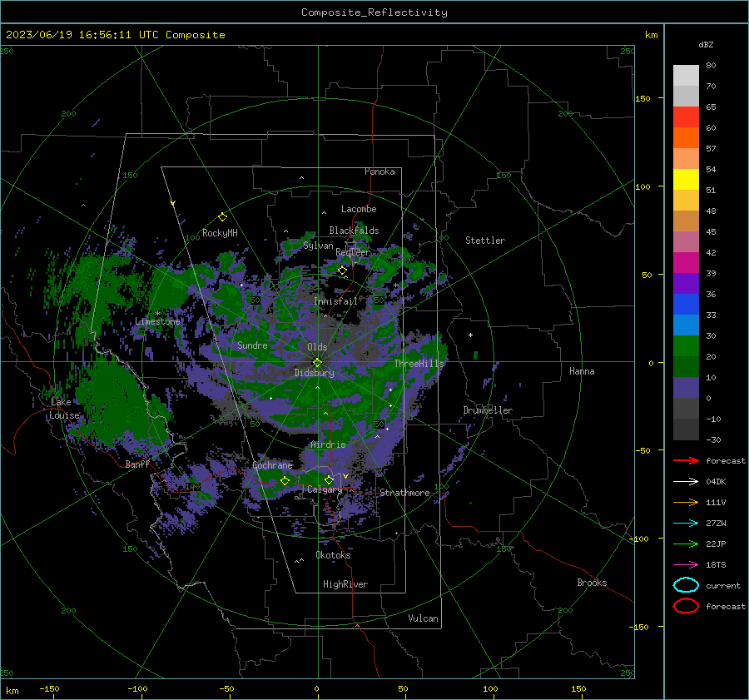Viewport: 749px width, 700px height.
Task: Click the Sylvan label on map
Action: pos(318,246)
